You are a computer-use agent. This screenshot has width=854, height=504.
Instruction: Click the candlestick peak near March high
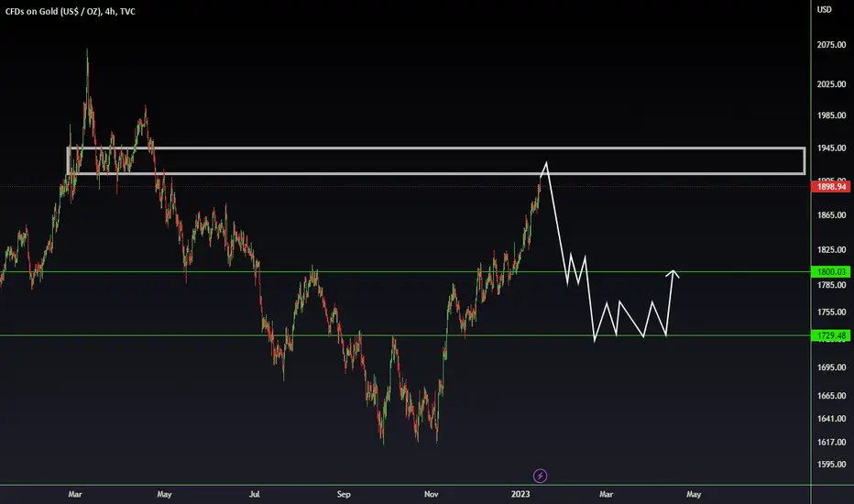click(87, 51)
